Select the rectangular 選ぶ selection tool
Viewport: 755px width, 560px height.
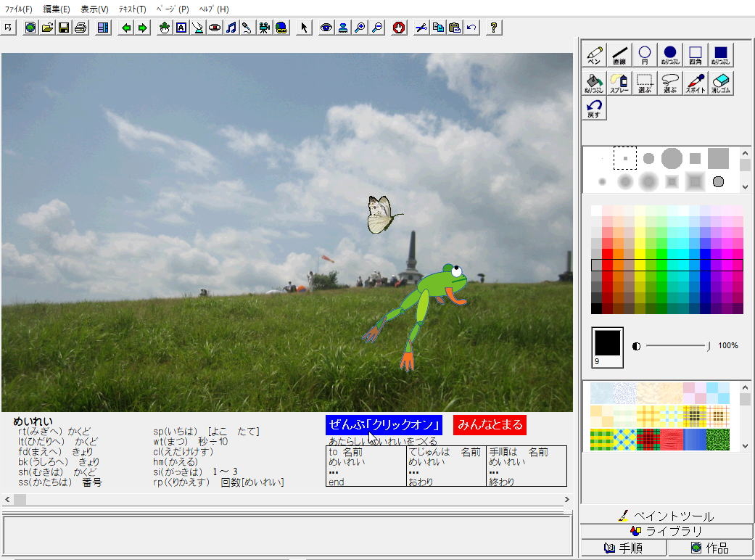click(645, 83)
